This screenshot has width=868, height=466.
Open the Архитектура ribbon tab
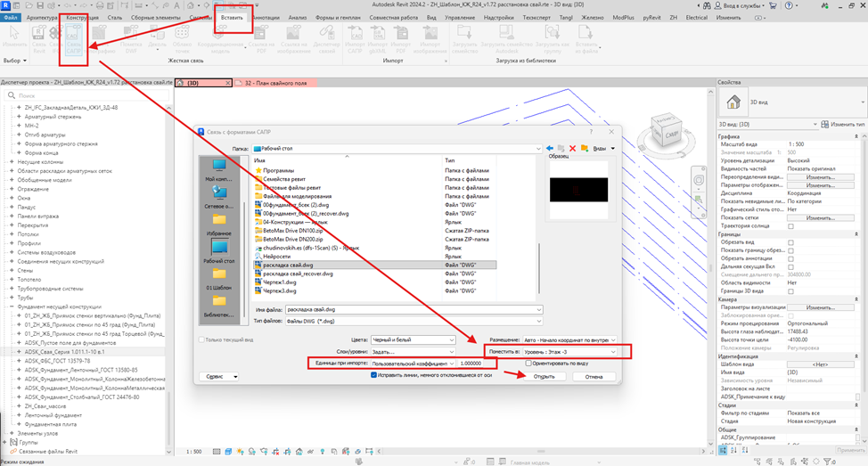click(42, 18)
